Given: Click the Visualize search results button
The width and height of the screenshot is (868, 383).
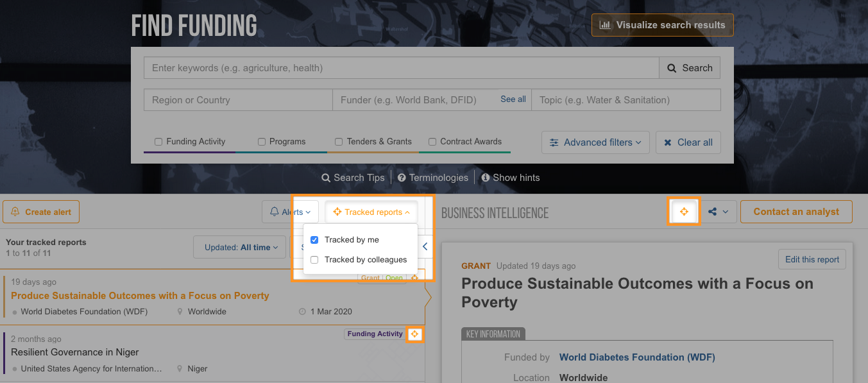Looking at the screenshot, I should [662, 25].
